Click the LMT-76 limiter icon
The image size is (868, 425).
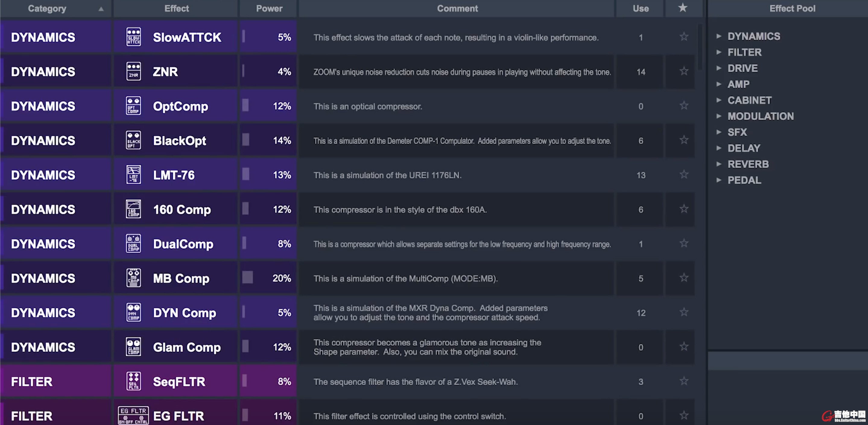(133, 175)
